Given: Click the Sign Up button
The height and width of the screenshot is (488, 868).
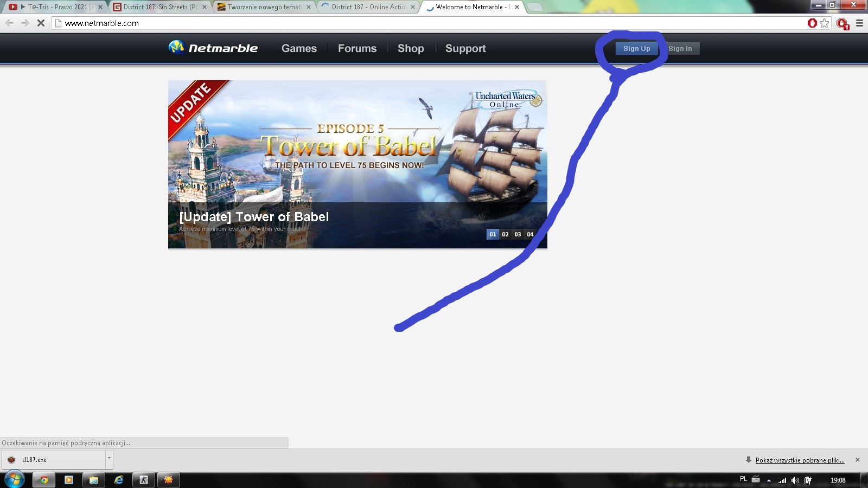Looking at the screenshot, I should [x=637, y=48].
